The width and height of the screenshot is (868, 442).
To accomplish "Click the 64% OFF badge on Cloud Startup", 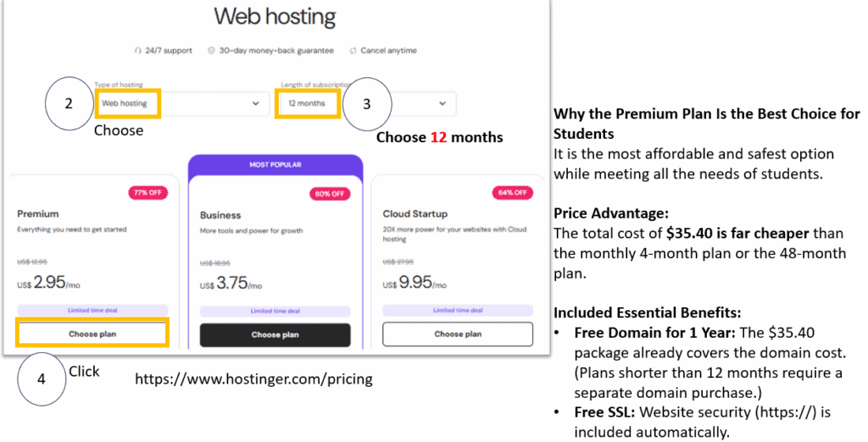I will [x=512, y=193].
